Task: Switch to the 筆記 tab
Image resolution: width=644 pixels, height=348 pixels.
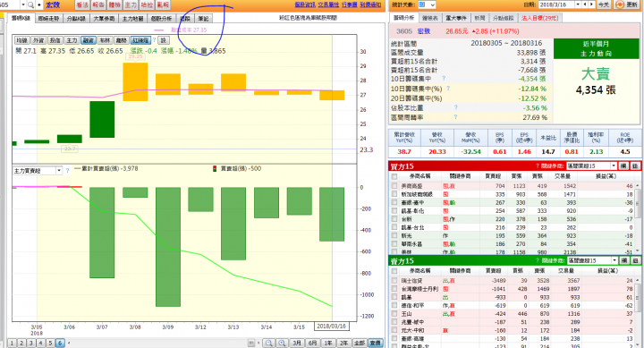Action: coord(203,19)
